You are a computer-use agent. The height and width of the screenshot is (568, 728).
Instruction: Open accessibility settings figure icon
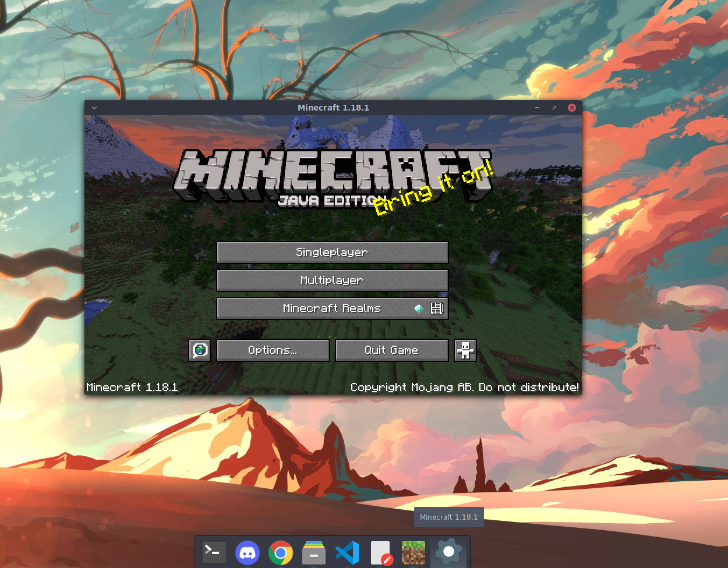point(465,350)
